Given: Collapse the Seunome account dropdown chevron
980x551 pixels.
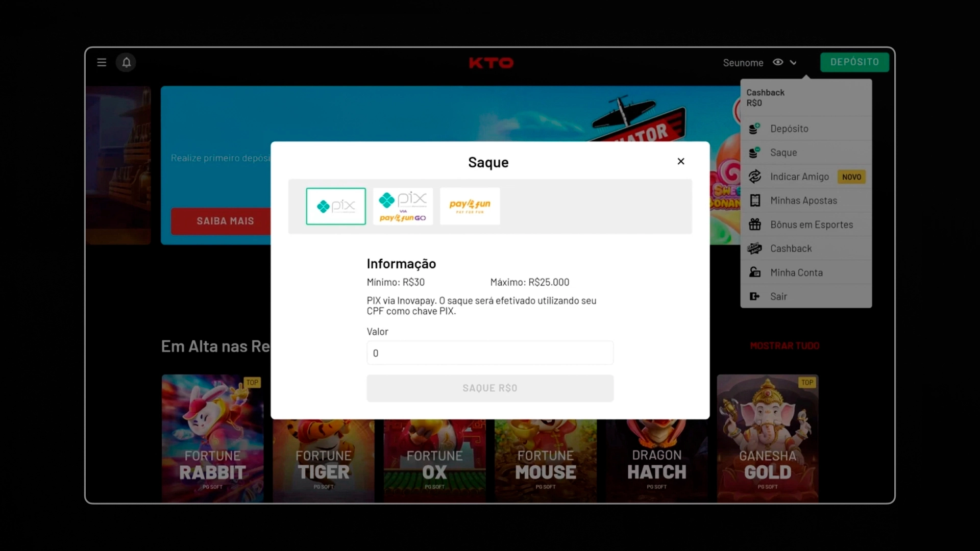Looking at the screenshot, I should click(x=793, y=63).
